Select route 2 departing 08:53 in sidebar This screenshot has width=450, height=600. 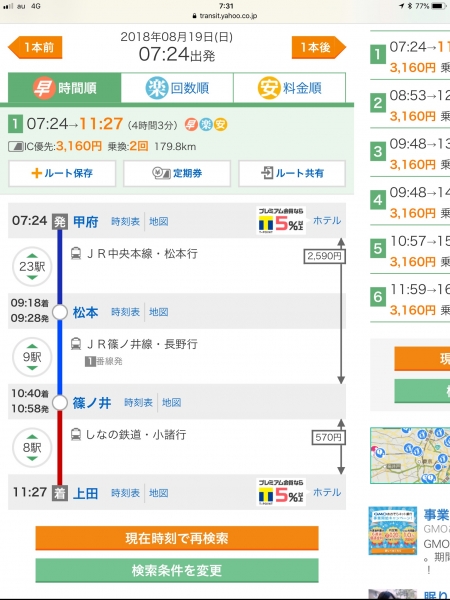pos(410,104)
